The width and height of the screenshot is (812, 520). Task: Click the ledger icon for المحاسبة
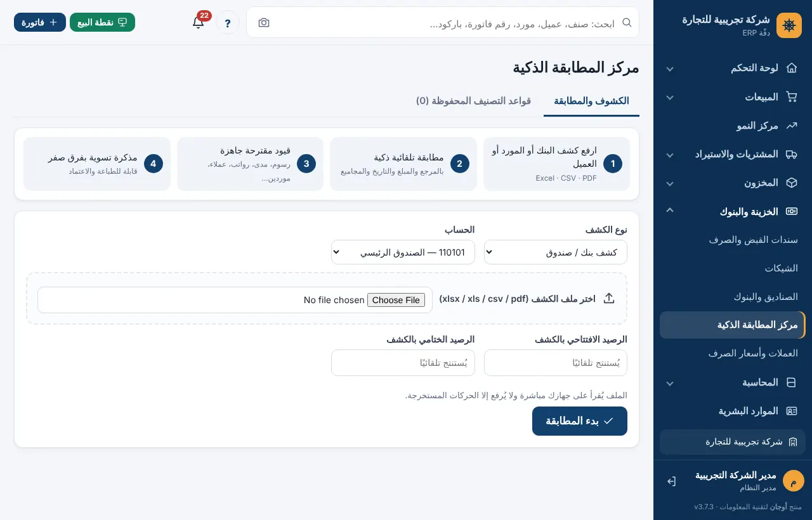pyautogui.click(x=792, y=382)
